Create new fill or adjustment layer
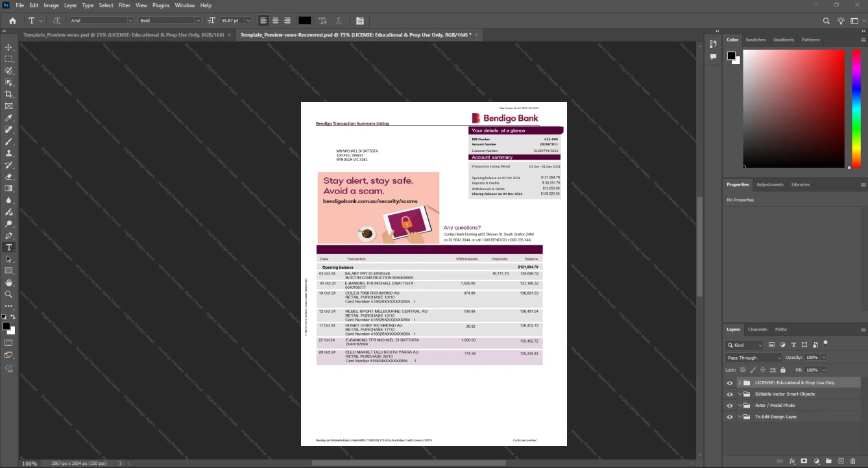This screenshot has height=468, width=868. pos(816,461)
